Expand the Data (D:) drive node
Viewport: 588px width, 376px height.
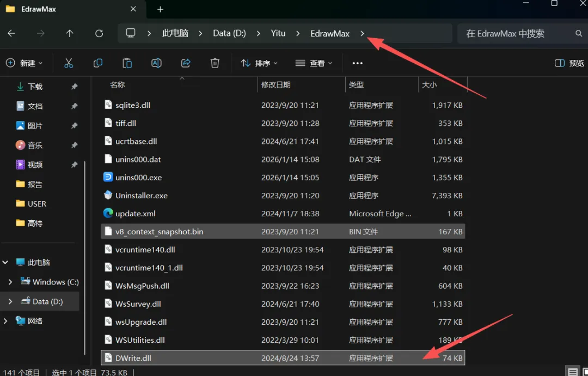[x=10, y=301]
